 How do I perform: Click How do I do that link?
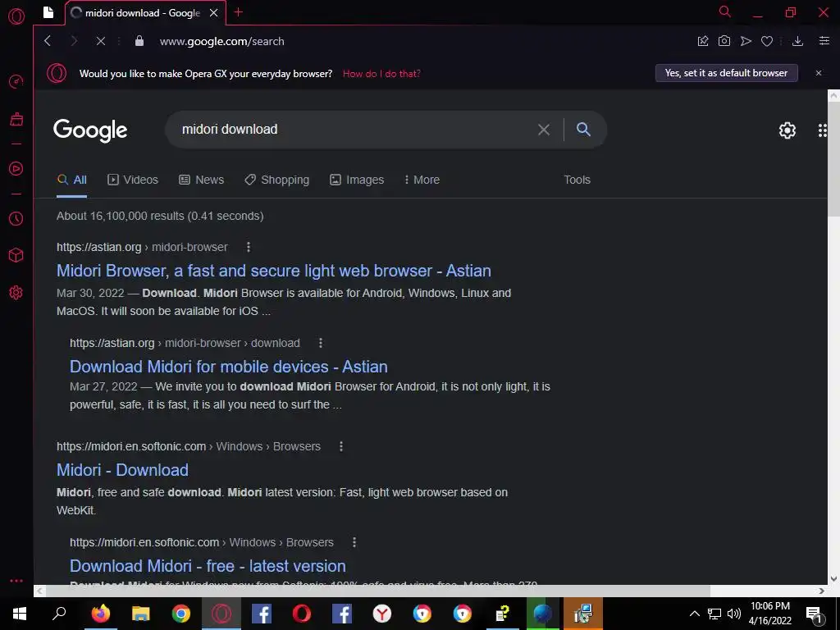pos(381,73)
